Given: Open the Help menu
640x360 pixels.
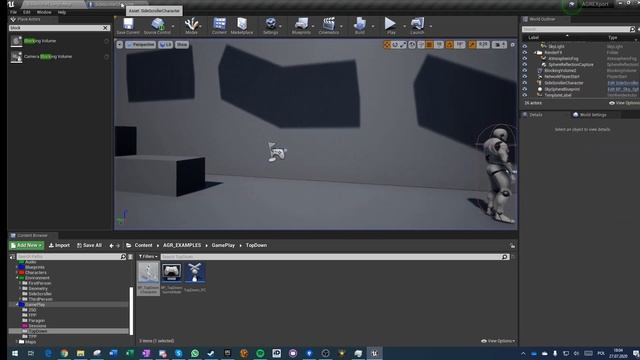Looking at the screenshot, I should pos(62,12).
